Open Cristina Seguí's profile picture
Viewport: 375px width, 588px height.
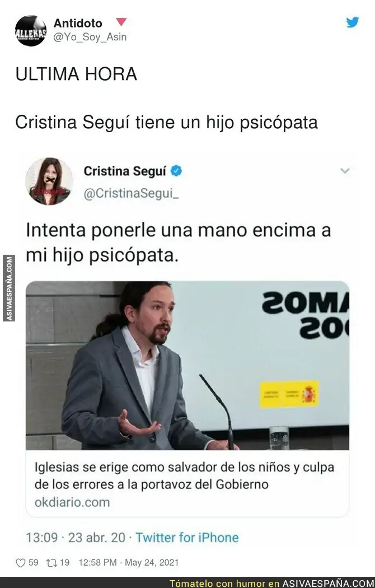49,181
